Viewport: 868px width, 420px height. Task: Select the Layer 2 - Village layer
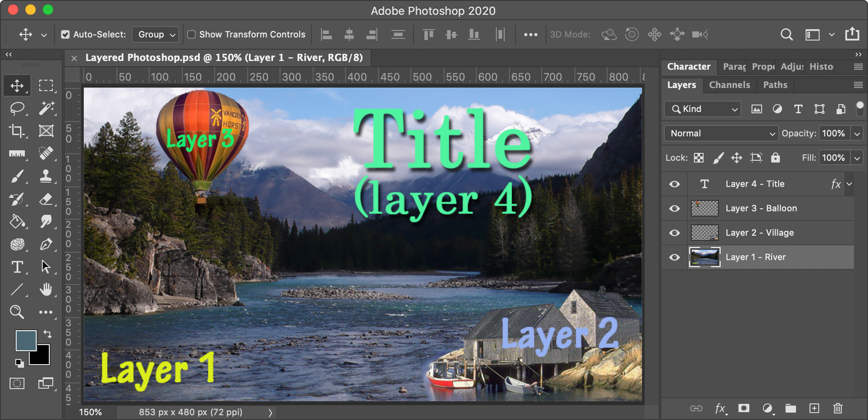pyautogui.click(x=759, y=233)
